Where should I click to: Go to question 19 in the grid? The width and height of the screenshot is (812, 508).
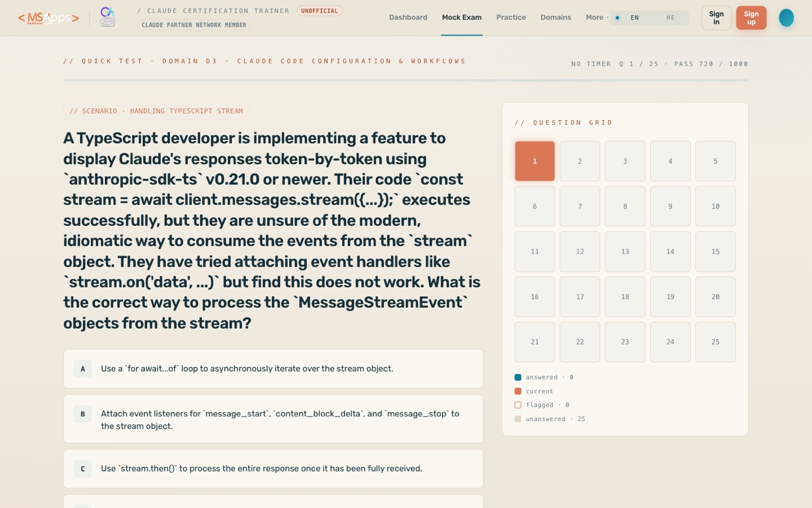[x=670, y=297]
